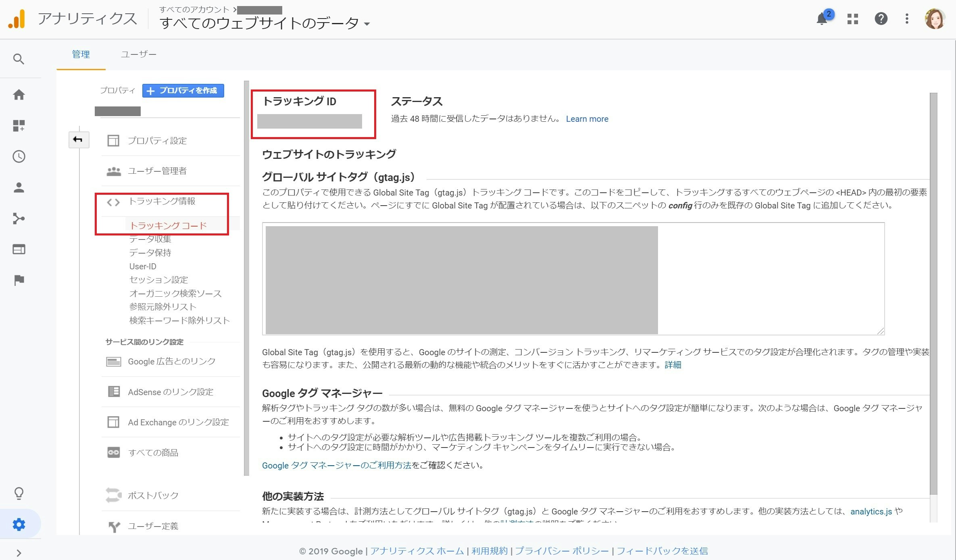Click the プロパティを作成 button
956x560 pixels.
coord(183,91)
